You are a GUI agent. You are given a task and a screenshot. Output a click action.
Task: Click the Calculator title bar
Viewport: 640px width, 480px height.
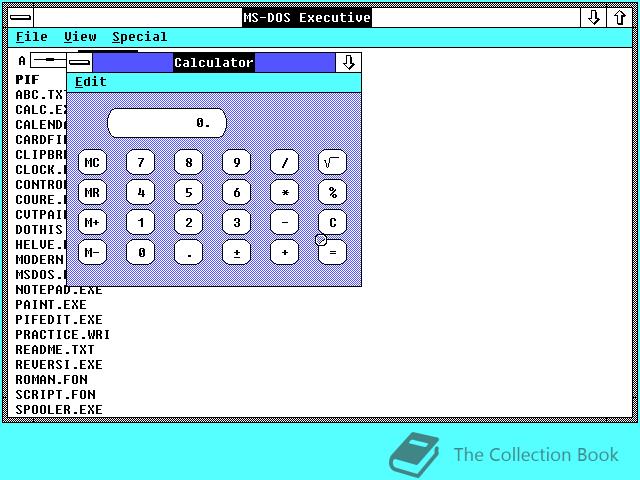(214, 62)
